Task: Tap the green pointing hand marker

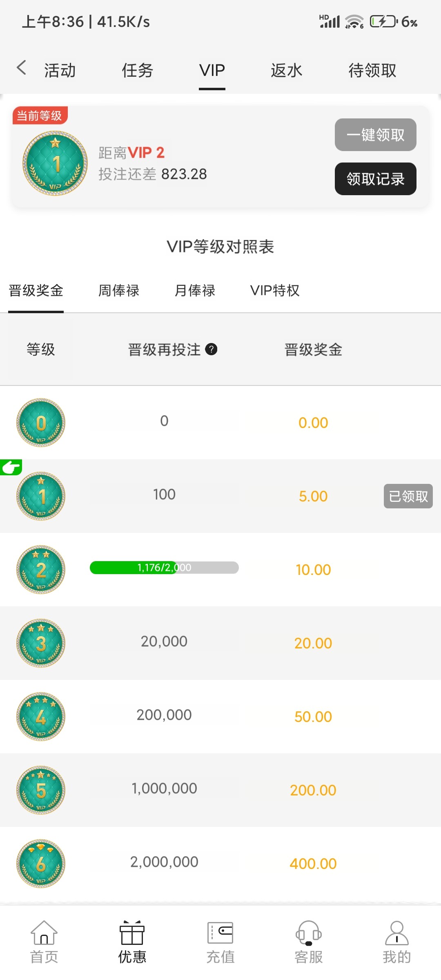Action: [x=11, y=467]
